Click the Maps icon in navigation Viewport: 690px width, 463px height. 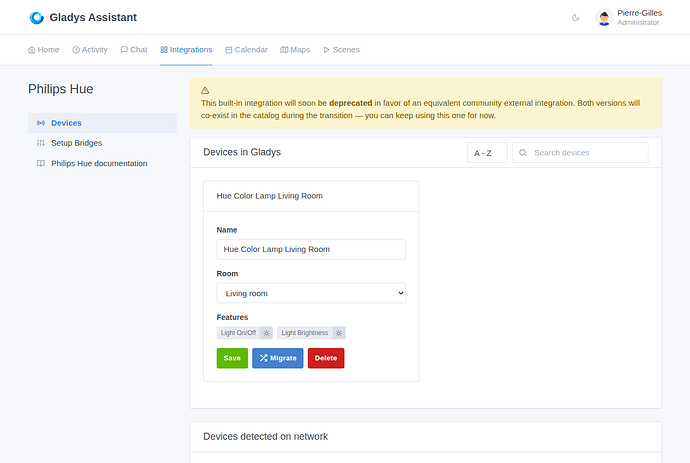coord(284,50)
